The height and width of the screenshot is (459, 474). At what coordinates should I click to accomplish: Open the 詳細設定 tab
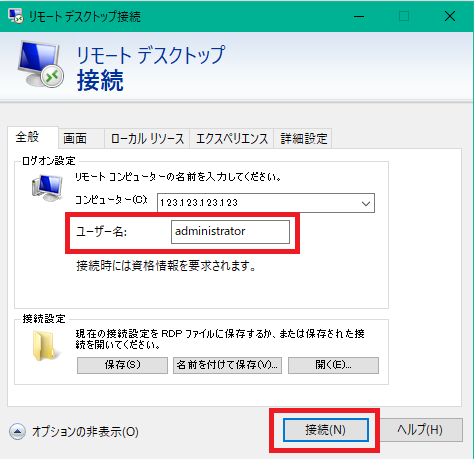(x=303, y=138)
